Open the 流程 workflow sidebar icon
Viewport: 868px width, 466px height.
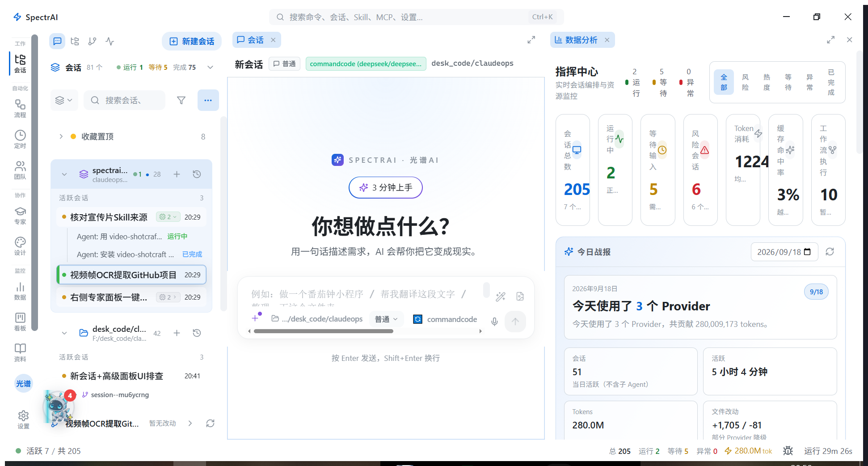pos(20,109)
